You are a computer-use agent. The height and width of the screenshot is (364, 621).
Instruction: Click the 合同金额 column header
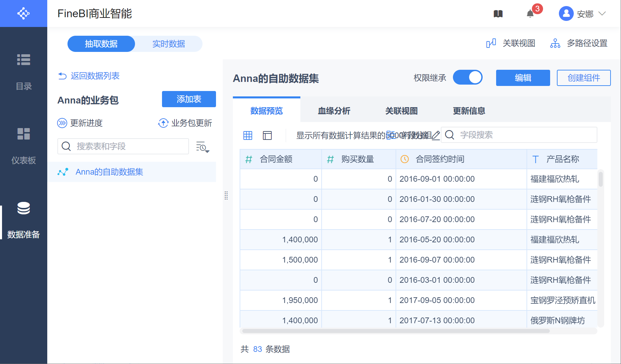pos(281,159)
